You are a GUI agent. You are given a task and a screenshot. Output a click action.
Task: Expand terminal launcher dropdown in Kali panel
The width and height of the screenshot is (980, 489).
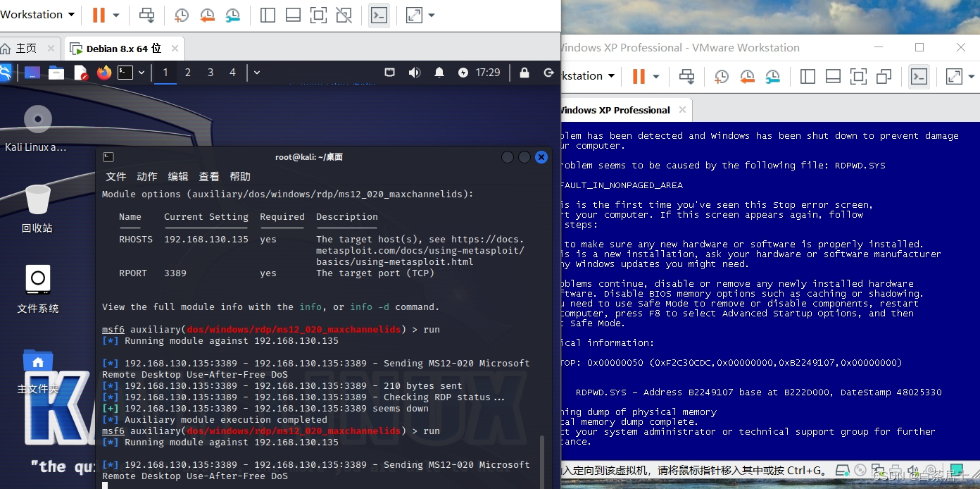click(x=142, y=73)
